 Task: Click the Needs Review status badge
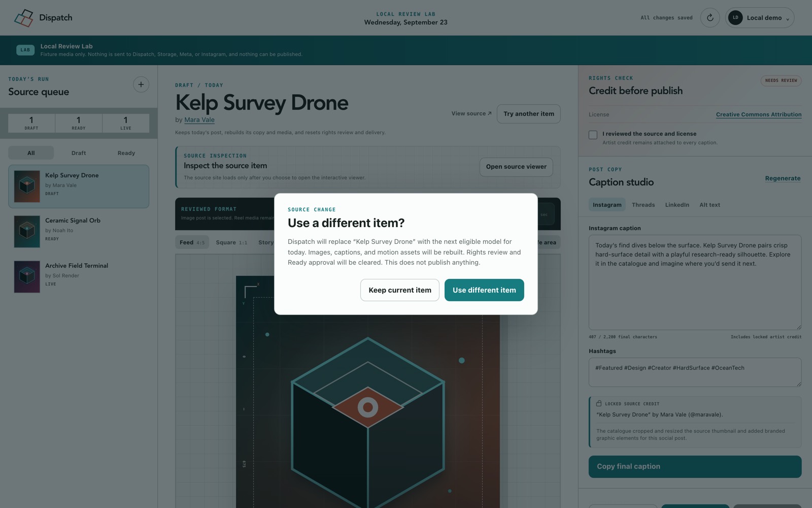(x=781, y=80)
